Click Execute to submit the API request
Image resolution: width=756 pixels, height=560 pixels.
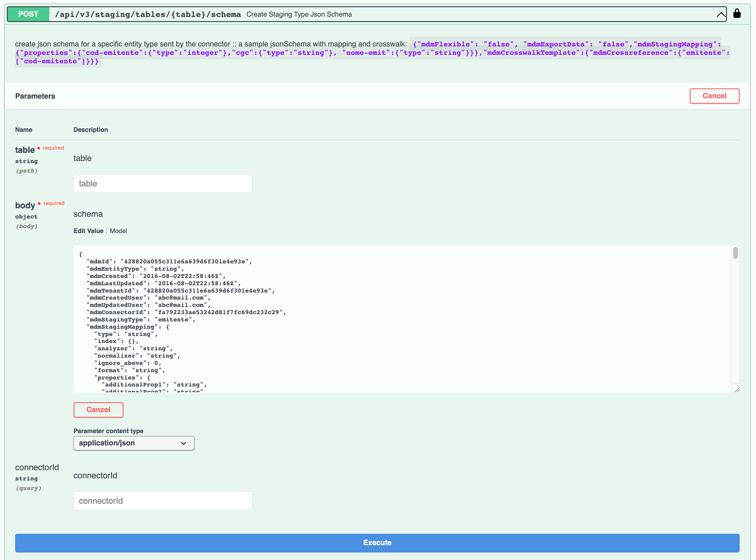point(378,542)
